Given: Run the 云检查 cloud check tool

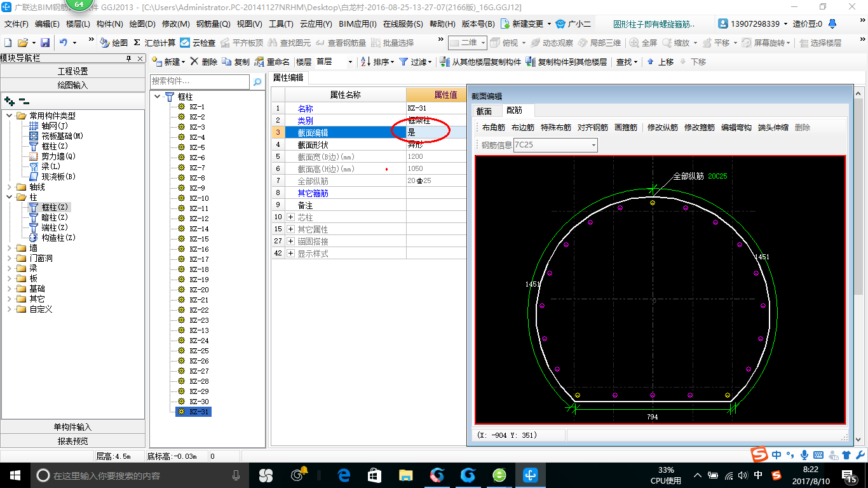Looking at the screenshot, I should coord(185,43).
